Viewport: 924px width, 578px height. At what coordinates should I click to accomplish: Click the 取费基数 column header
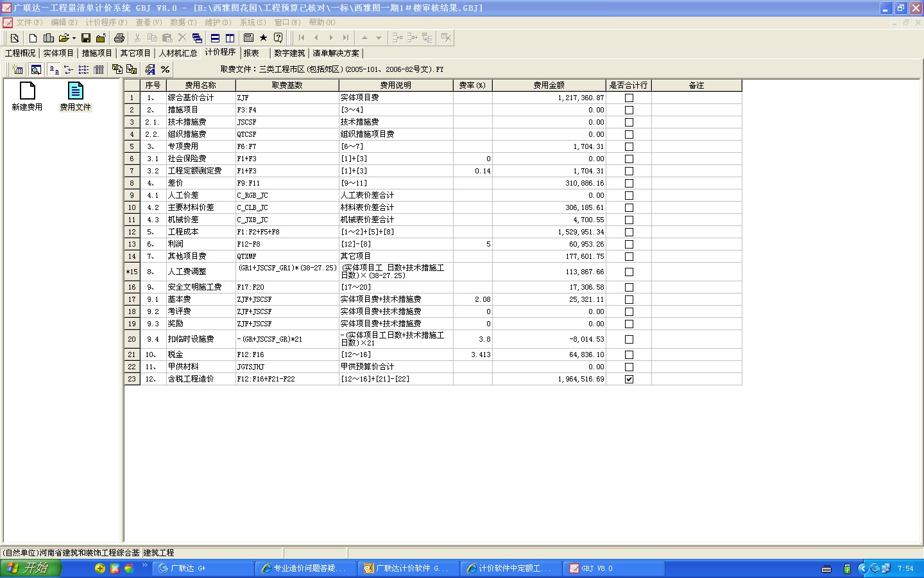[287, 85]
